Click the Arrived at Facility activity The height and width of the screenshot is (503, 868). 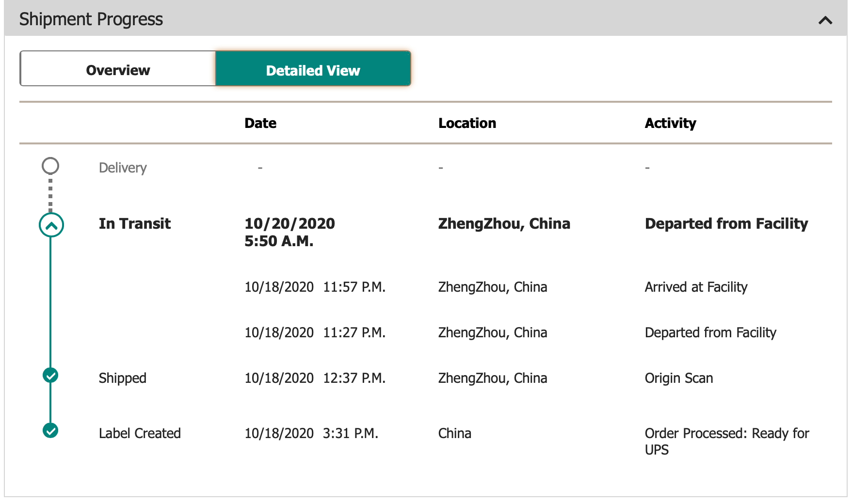pos(696,287)
